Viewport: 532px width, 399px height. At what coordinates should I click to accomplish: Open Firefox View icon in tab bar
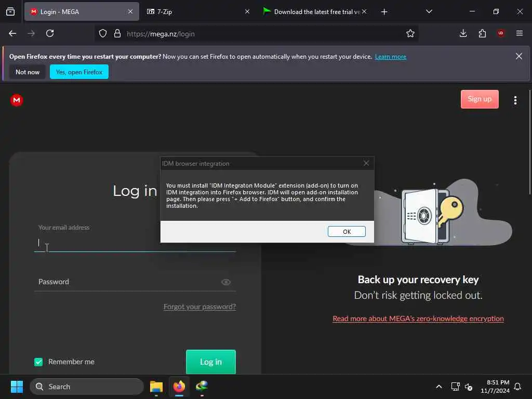(10, 12)
